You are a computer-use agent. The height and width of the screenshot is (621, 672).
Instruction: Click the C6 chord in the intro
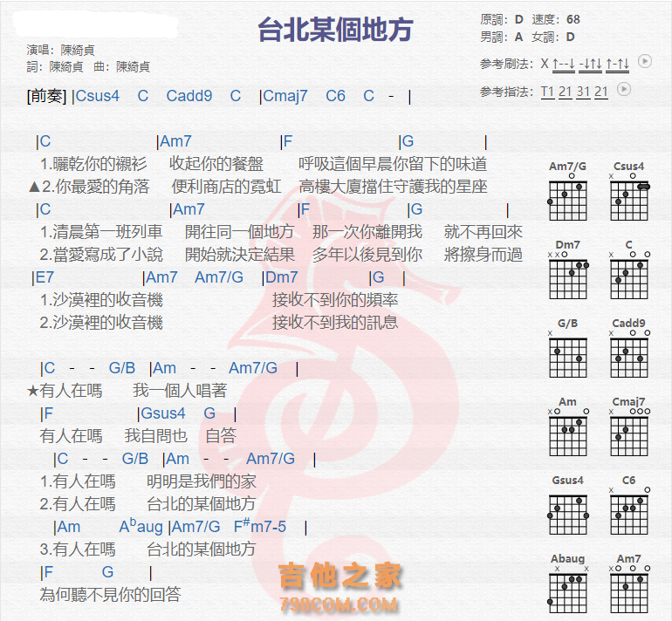(x=335, y=96)
